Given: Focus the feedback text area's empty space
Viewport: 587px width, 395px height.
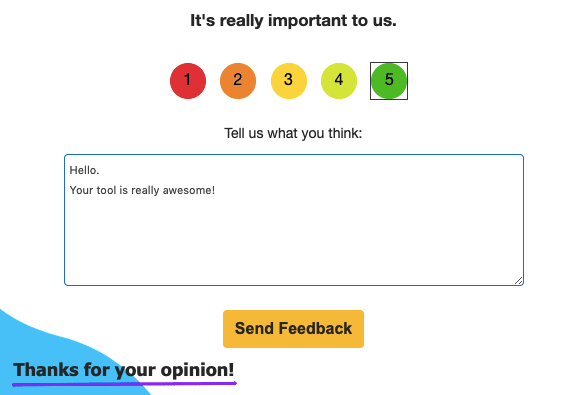Looking at the screenshot, I should point(294,240).
